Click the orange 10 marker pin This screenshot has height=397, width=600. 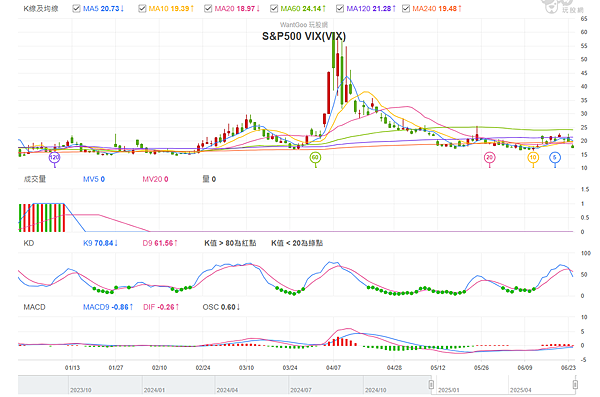point(533,157)
